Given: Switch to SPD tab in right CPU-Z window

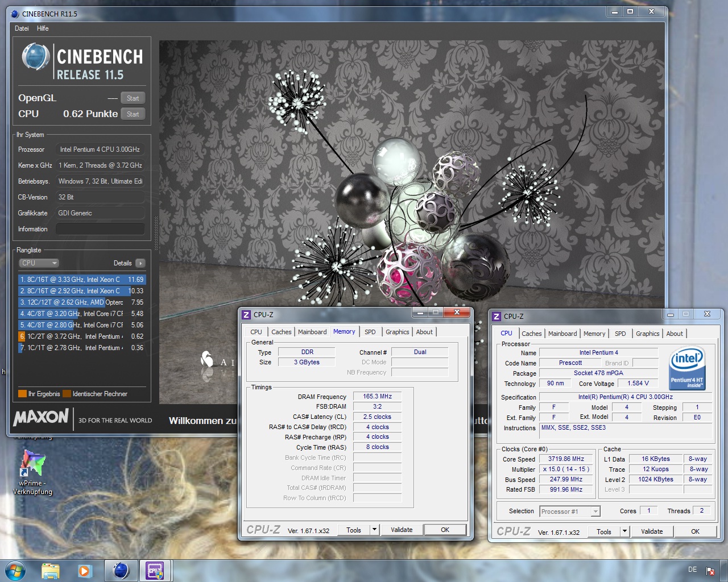Looking at the screenshot, I should 621,334.
